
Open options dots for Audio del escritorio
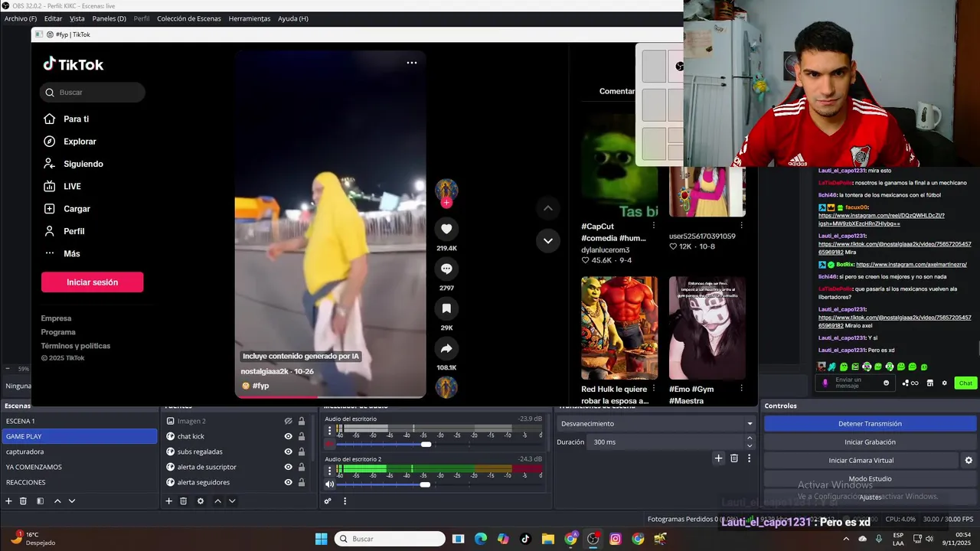330,431
